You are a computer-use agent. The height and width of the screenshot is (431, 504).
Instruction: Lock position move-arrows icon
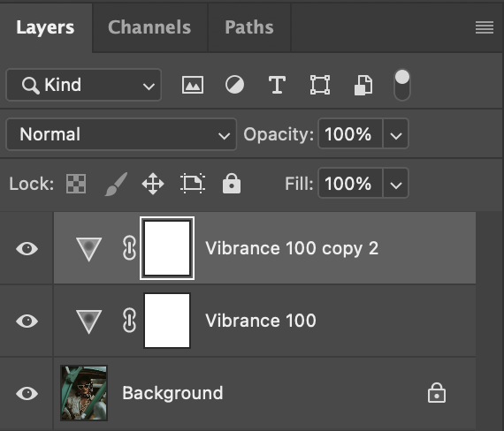point(153,184)
